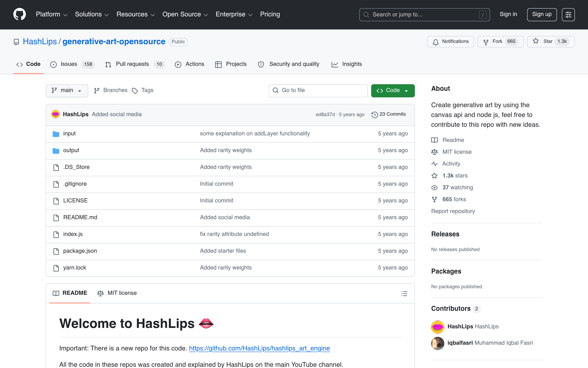Screen dimensions: 588x368
Task: Open the Actions tab
Action: (189, 64)
